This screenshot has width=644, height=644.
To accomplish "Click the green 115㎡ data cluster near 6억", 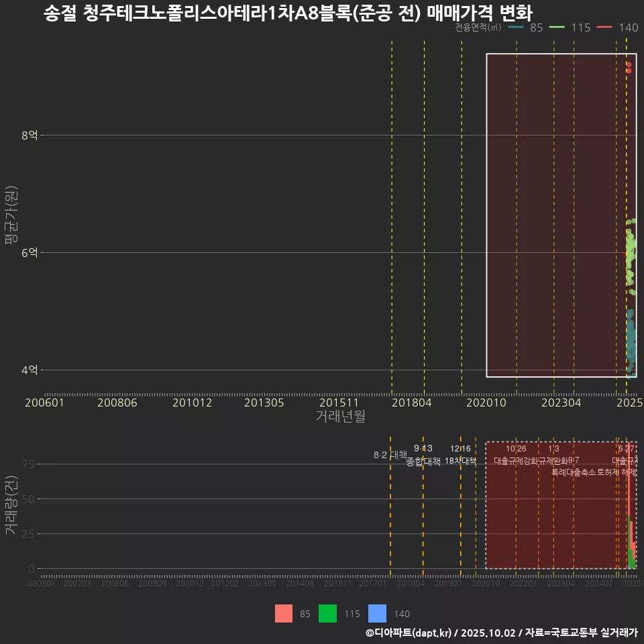I will click(630, 255).
